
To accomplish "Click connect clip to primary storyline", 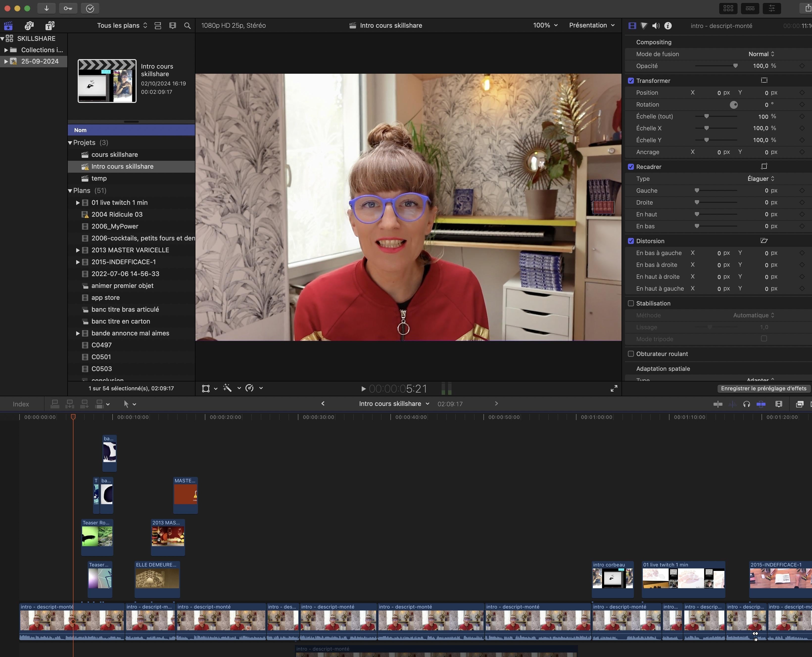I will point(55,404).
